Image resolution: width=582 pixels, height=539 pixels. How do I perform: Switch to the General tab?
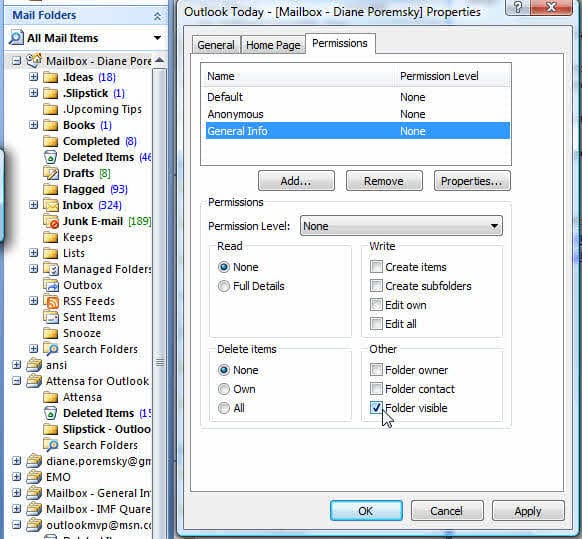(216, 45)
